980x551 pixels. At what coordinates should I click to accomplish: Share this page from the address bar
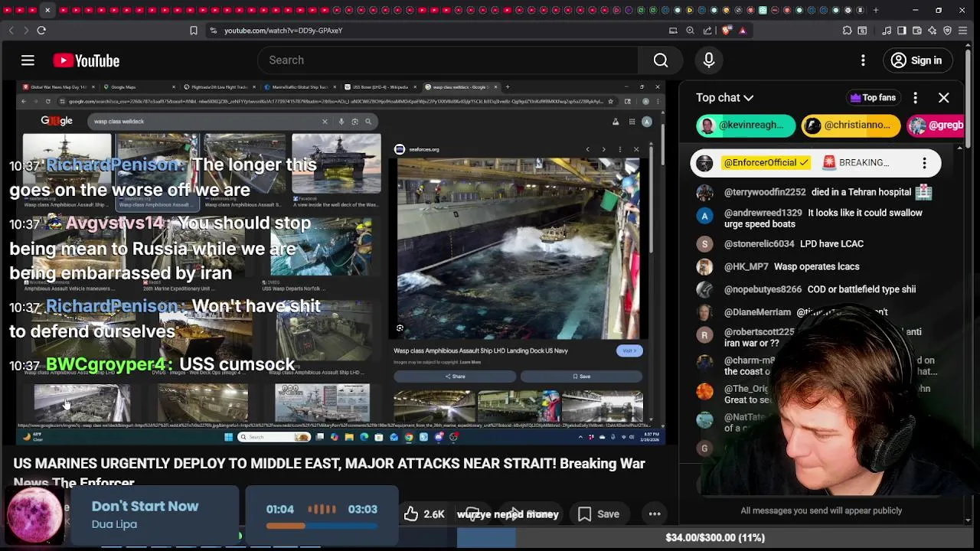click(x=707, y=31)
